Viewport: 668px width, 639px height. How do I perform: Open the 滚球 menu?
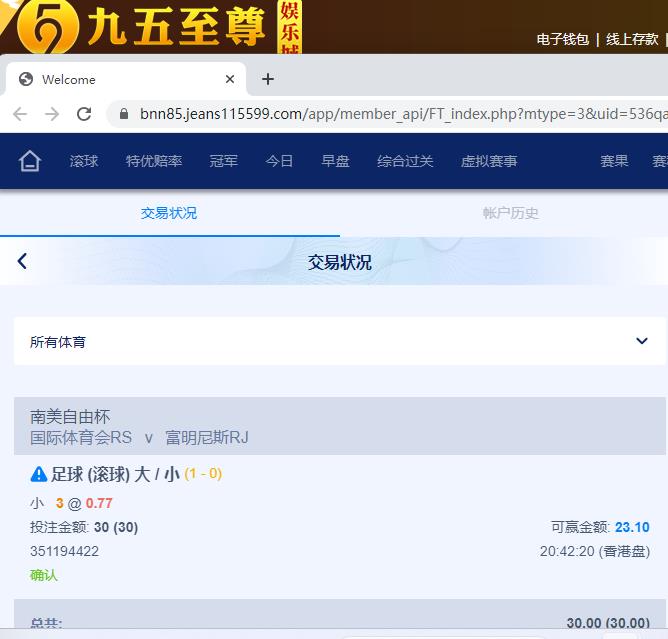click(84, 161)
